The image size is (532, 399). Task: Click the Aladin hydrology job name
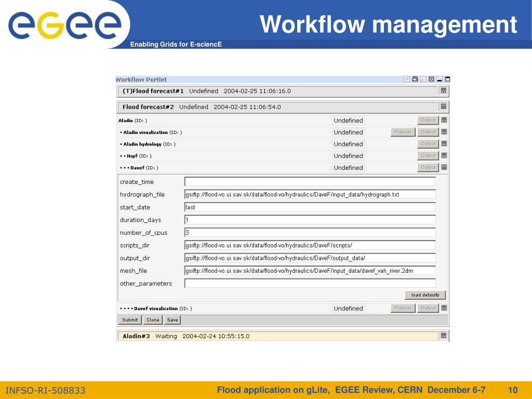coord(142,144)
